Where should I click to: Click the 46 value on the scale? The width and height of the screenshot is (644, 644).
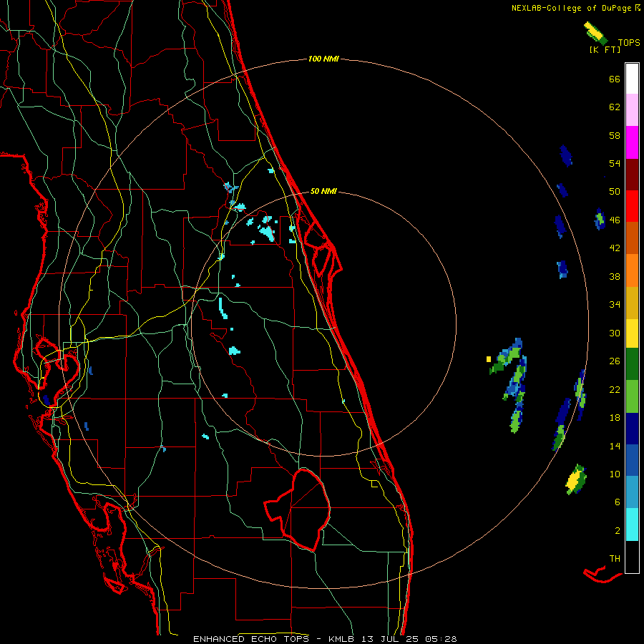[615, 220]
